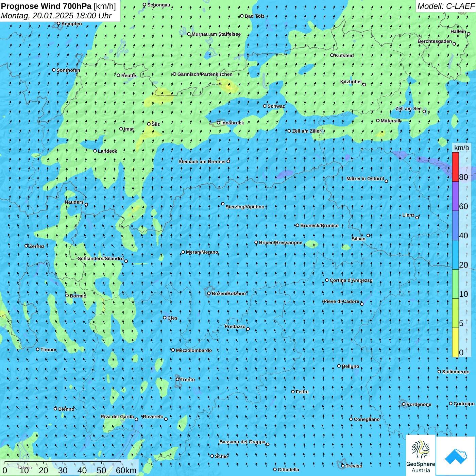
Task: Click the purple 60 km/h legend color
Action: 455,196
